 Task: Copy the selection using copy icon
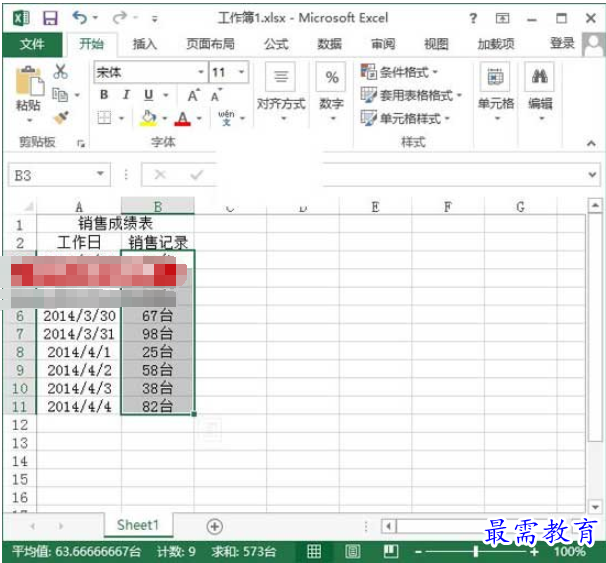pyautogui.click(x=60, y=94)
